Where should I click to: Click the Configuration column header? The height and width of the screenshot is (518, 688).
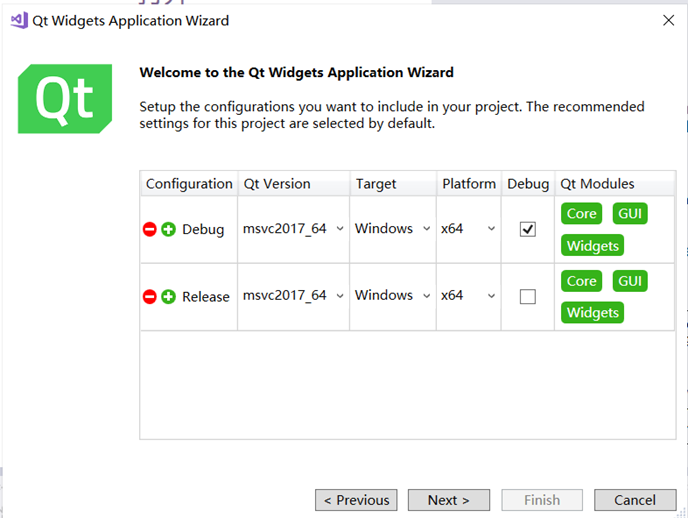(x=189, y=184)
